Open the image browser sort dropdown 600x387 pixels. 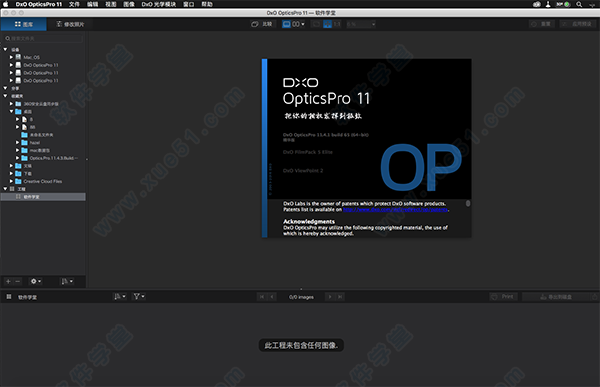[x=120, y=296]
